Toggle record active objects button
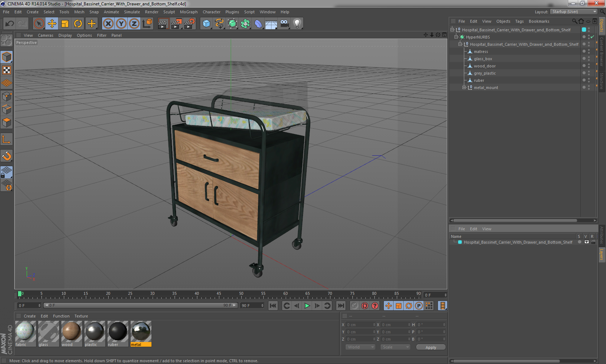 (x=355, y=306)
